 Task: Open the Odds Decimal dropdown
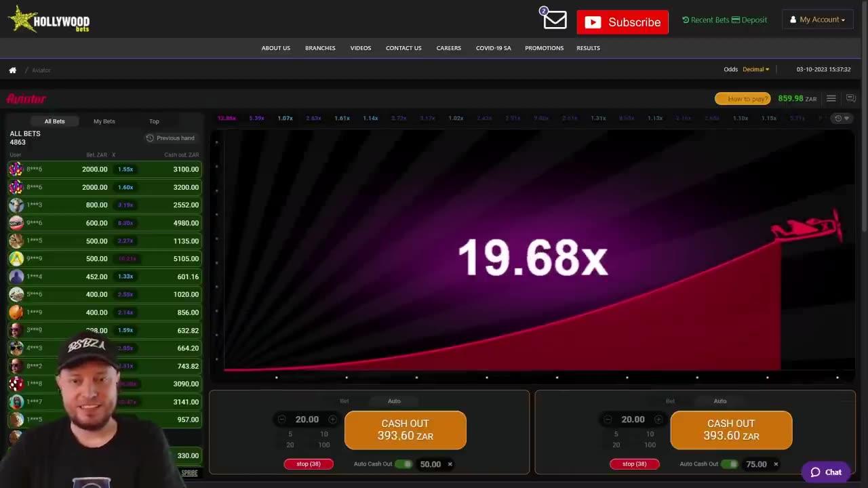pyautogui.click(x=755, y=70)
